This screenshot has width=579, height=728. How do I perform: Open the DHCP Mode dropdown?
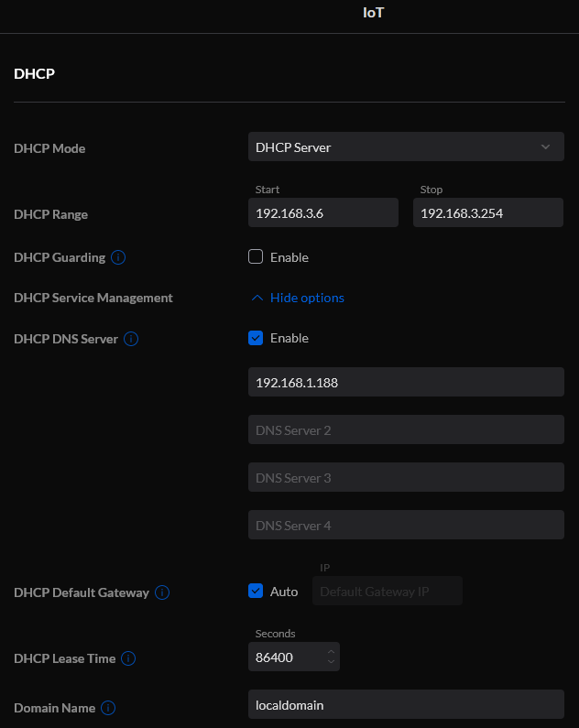tap(406, 147)
